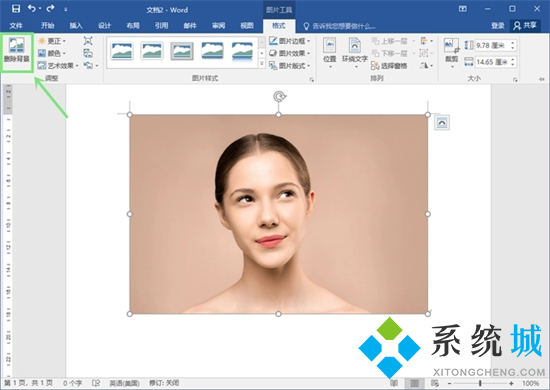Click the 英语(美国) language indicator
550x390 pixels.
click(124, 383)
